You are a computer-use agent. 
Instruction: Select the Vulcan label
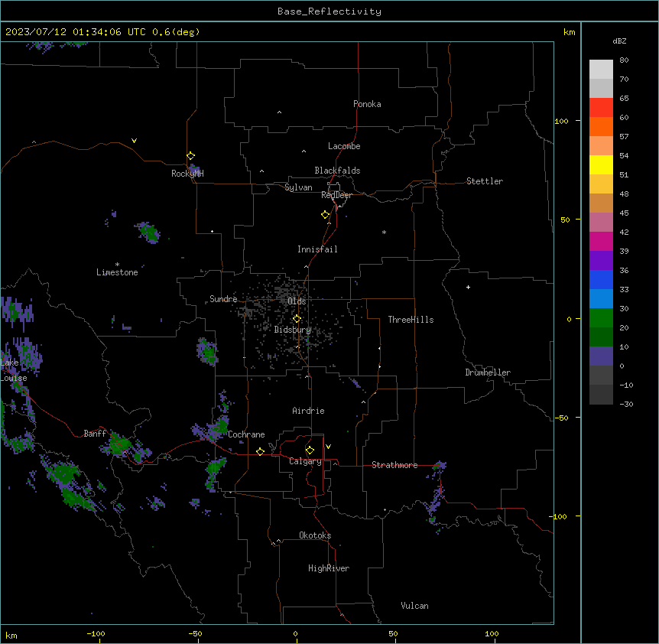(414, 606)
